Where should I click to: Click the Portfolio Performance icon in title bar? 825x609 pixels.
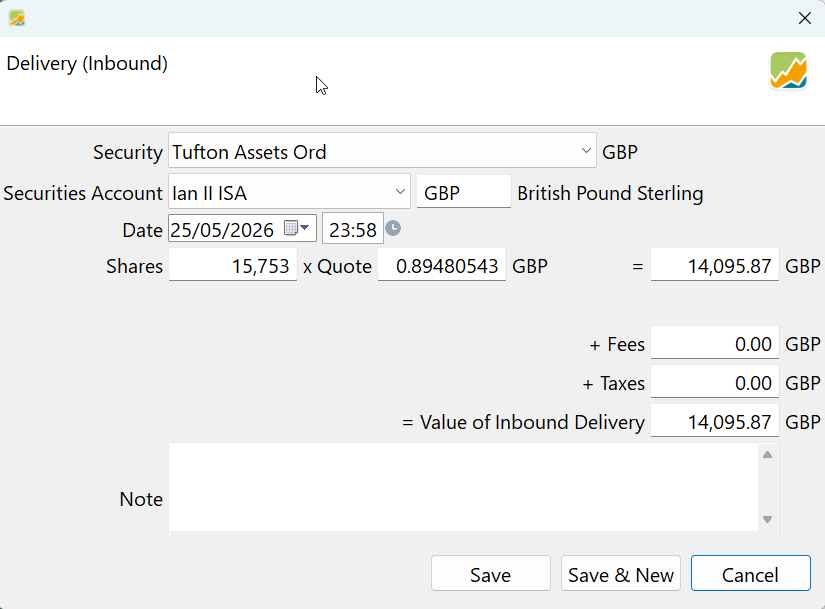(17, 18)
